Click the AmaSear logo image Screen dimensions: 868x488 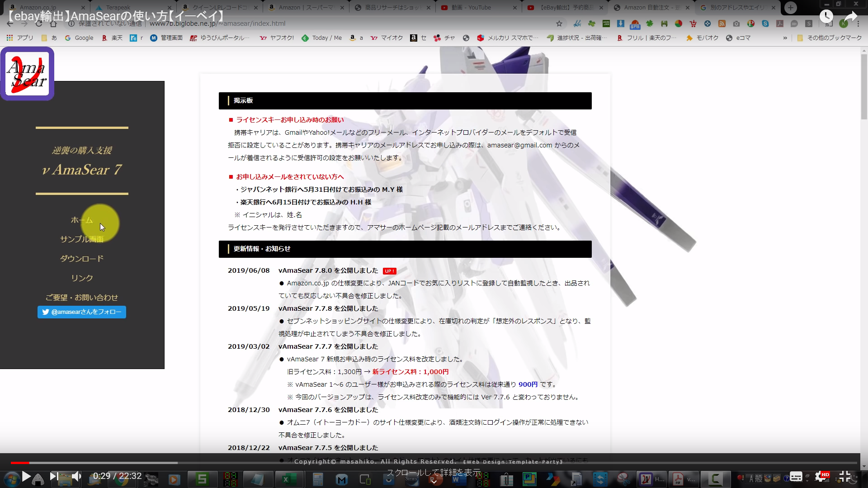pos(27,74)
